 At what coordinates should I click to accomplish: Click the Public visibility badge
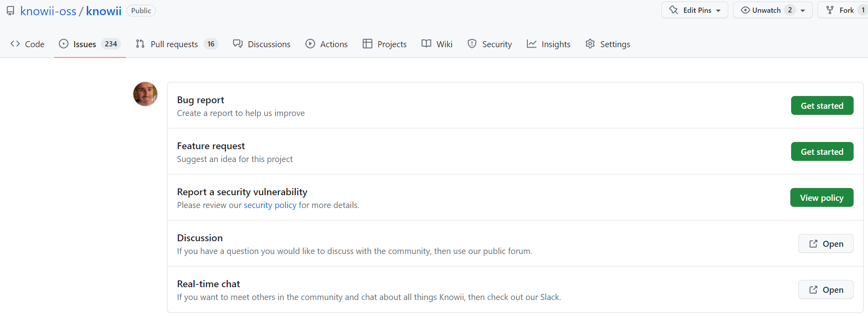coord(141,11)
